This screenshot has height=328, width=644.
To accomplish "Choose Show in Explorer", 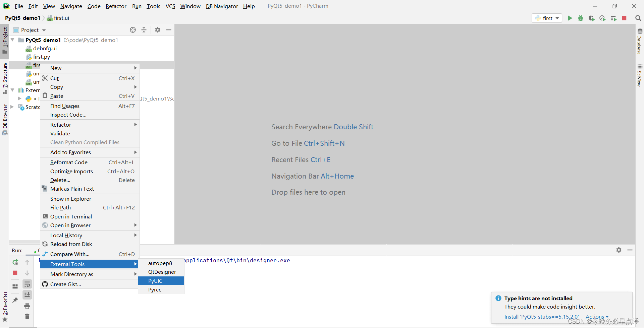I will point(90,199).
